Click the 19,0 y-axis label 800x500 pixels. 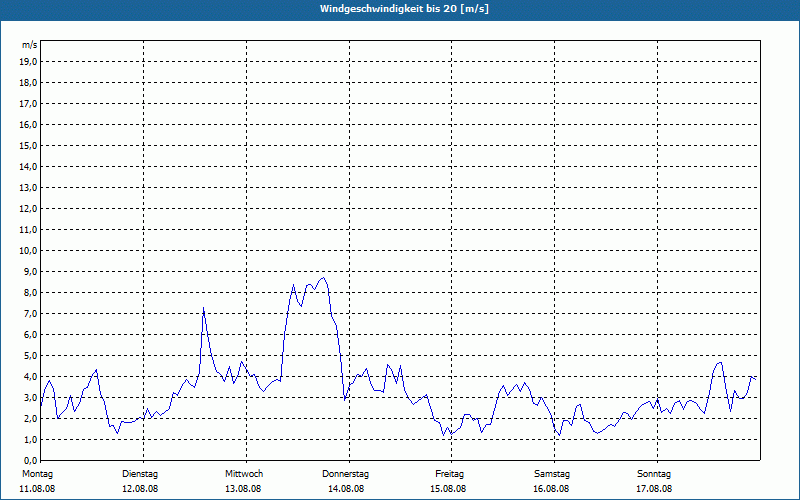(29, 62)
